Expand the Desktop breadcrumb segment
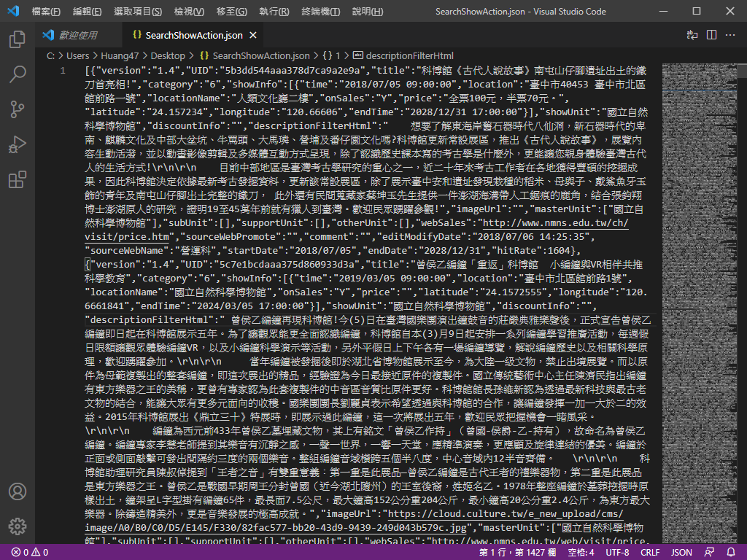The image size is (747, 560). [168, 55]
